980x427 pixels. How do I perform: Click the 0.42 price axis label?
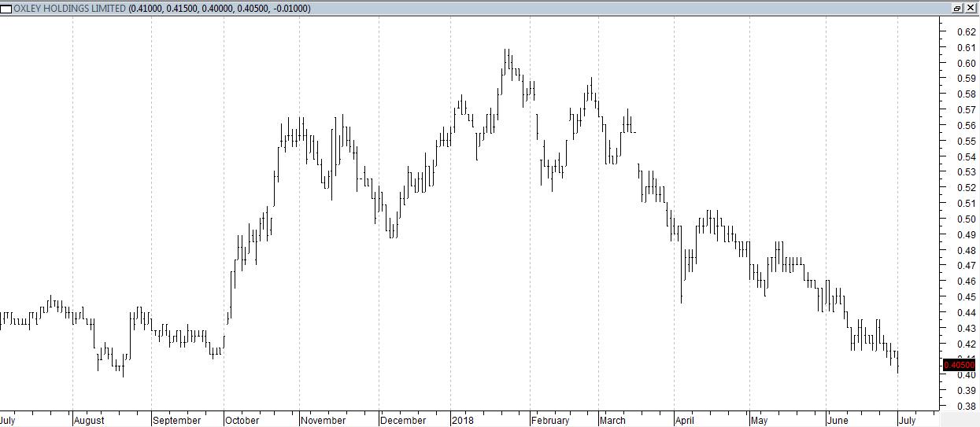click(x=966, y=344)
